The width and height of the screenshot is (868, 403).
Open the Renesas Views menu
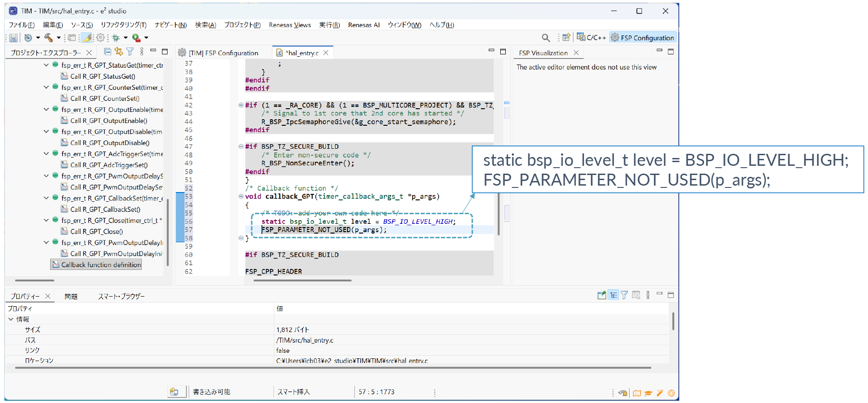[289, 25]
